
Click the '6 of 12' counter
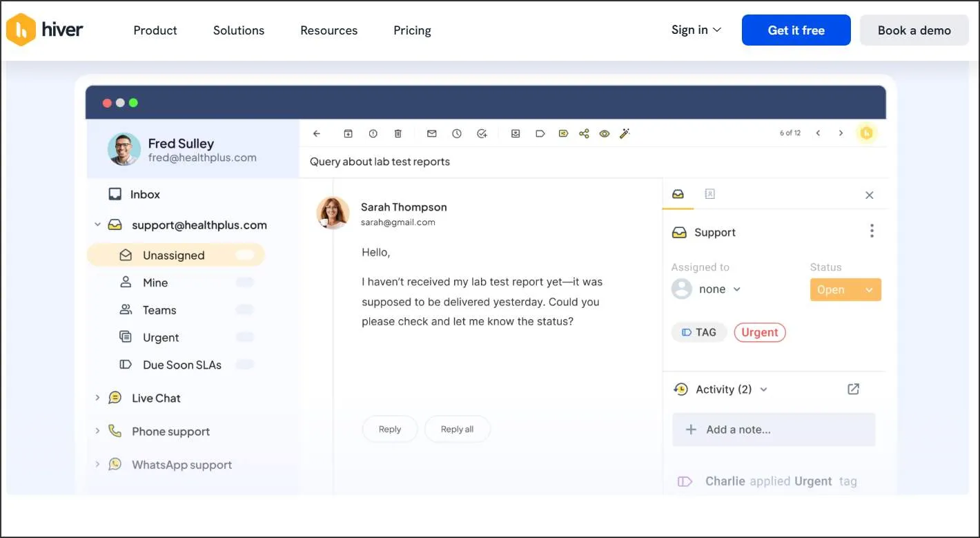point(790,133)
